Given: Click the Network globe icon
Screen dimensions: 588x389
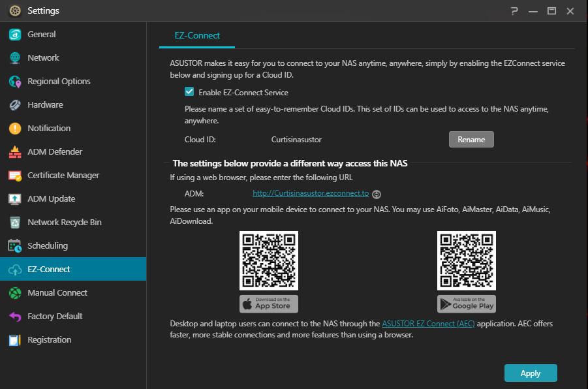Looking at the screenshot, I should click(15, 58).
